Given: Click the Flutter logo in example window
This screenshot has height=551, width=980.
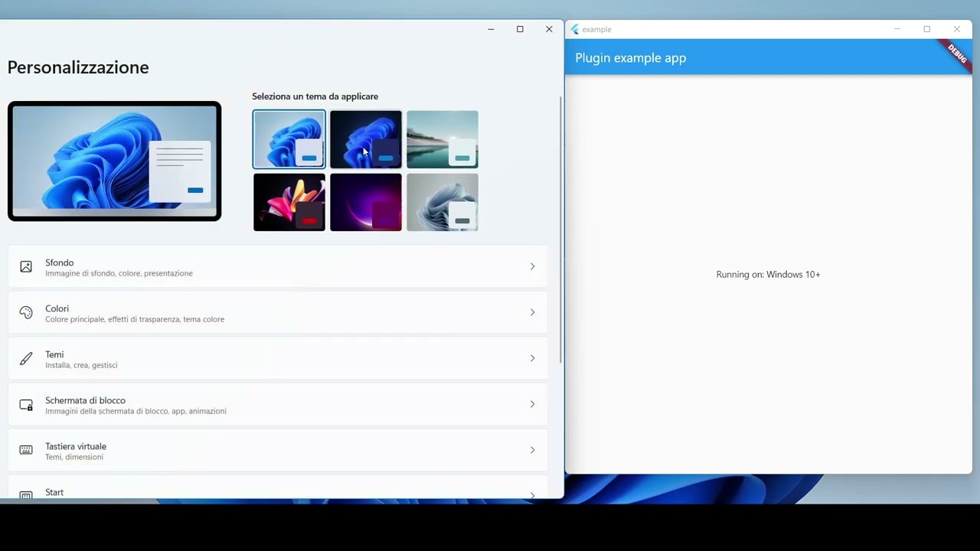Looking at the screenshot, I should [575, 29].
